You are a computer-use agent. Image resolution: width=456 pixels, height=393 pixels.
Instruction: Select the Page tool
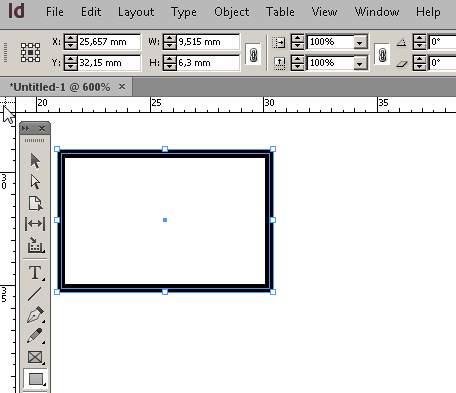(35, 203)
